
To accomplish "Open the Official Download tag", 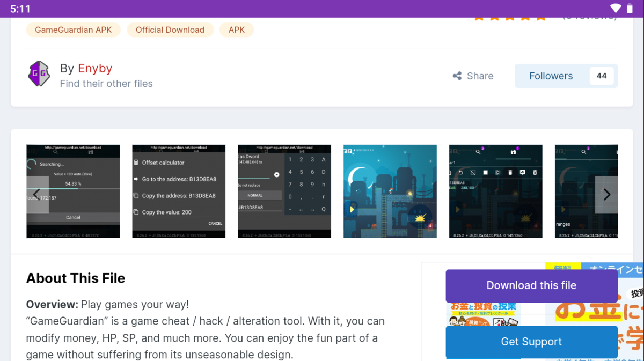I will (x=170, y=30).
